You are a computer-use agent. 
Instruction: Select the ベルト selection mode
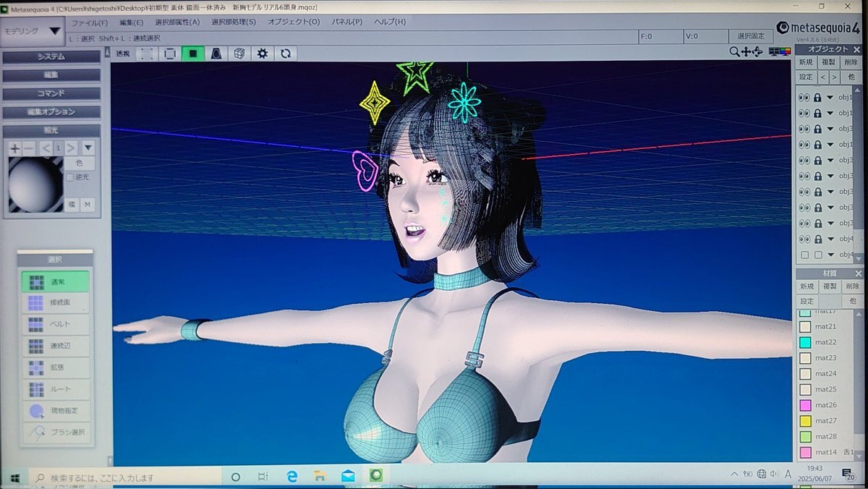click(55, 324)
